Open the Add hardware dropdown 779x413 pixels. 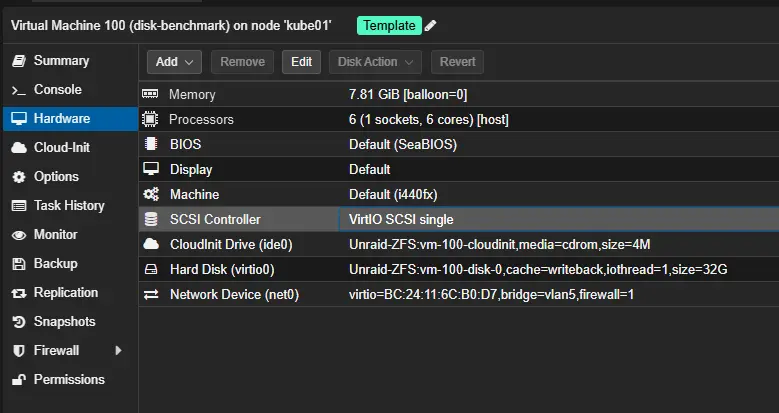click(175, 62)
